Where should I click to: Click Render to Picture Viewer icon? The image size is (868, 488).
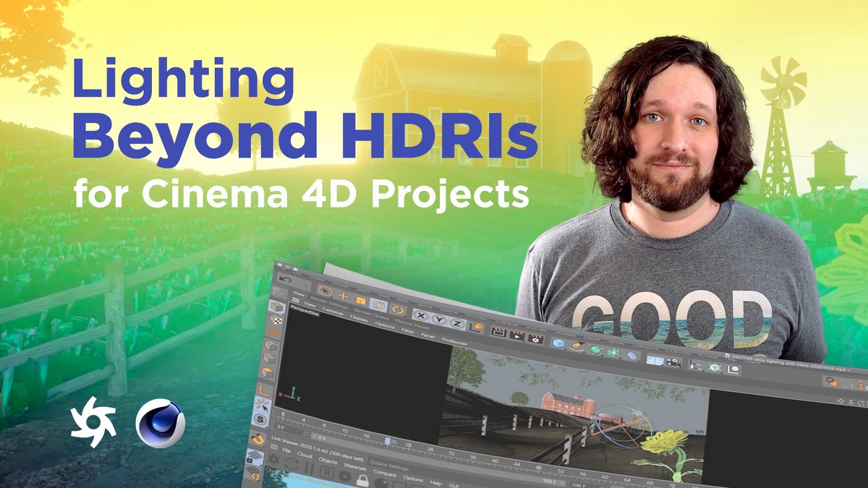[517, 335]
